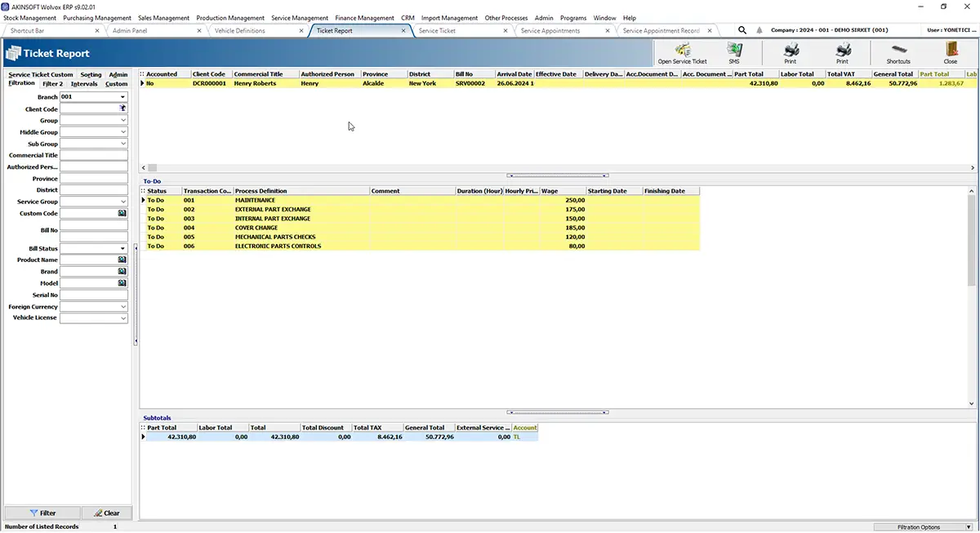Open Custom Code lookup icon
Image resolution: width=980 pixels, height=533 pixels.
(x=122, y=213)
